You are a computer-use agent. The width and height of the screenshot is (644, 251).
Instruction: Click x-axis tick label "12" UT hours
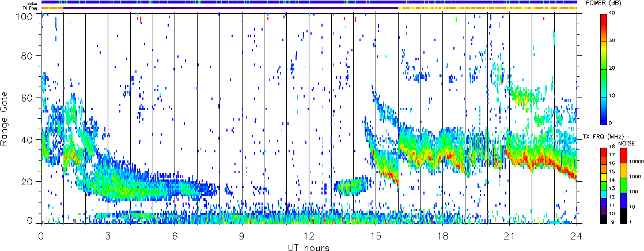[x=309, y=236]
